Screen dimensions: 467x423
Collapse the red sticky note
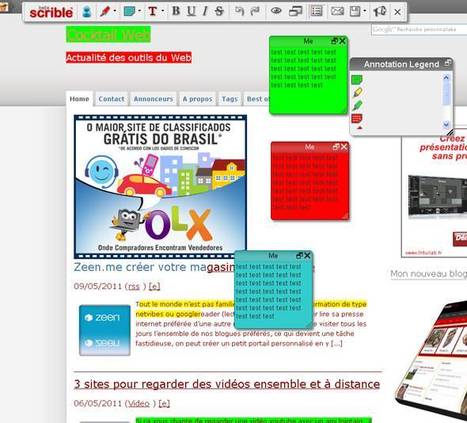pyautogui.click(x=336, y=147)
